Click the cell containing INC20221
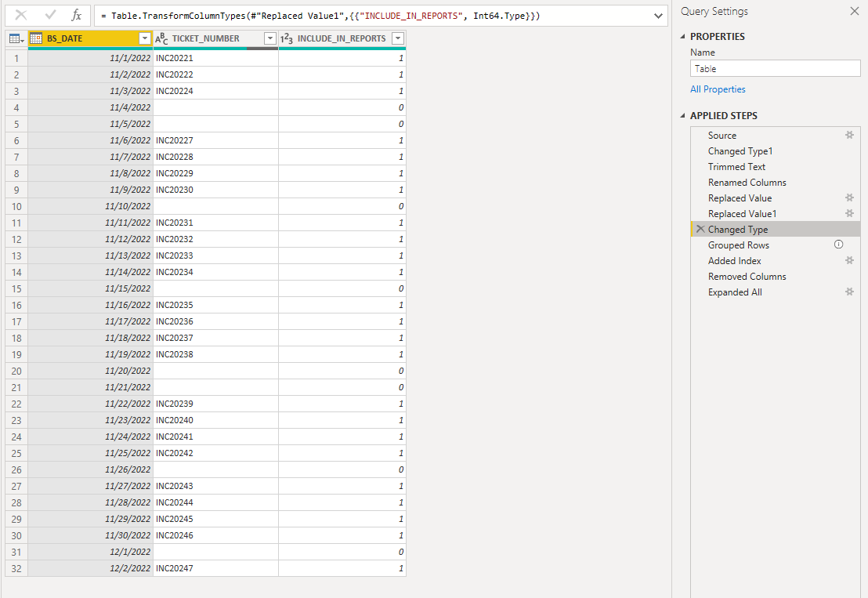This screenshot has width=868, height=598. click(216, 58)
